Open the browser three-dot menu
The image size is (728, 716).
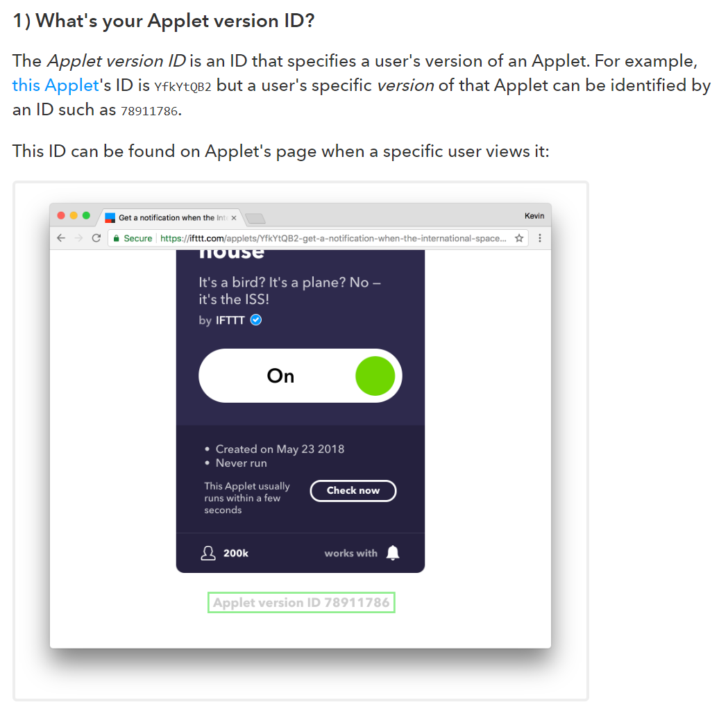pos(539,238)
